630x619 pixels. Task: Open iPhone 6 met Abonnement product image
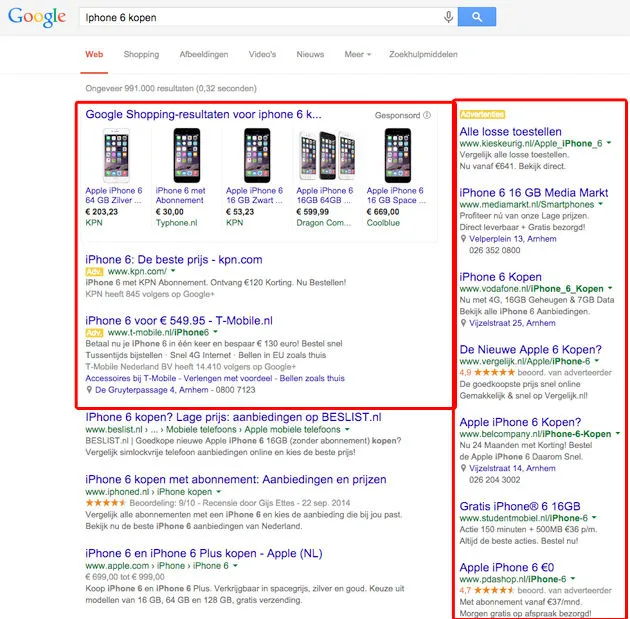[x=187, y=155]
